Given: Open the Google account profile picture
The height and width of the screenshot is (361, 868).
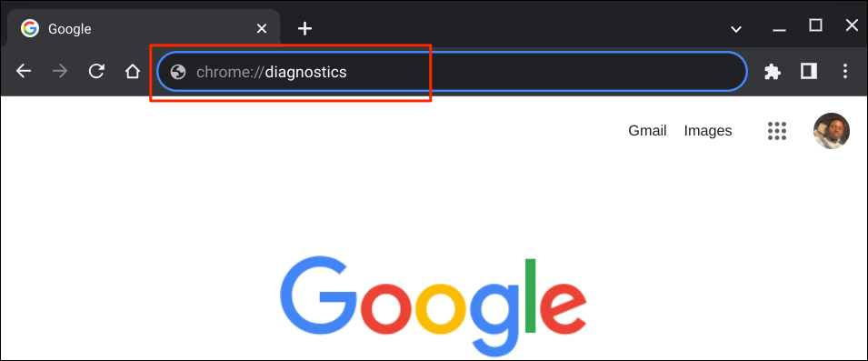Looking at the screenshot, I should (831, 131).
